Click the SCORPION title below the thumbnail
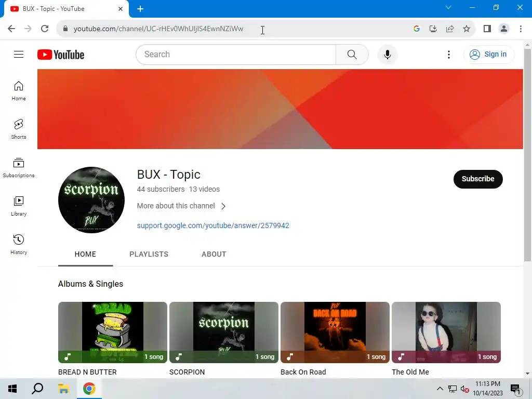This screenshot has width=532, height=399. (x=187, y=372)
